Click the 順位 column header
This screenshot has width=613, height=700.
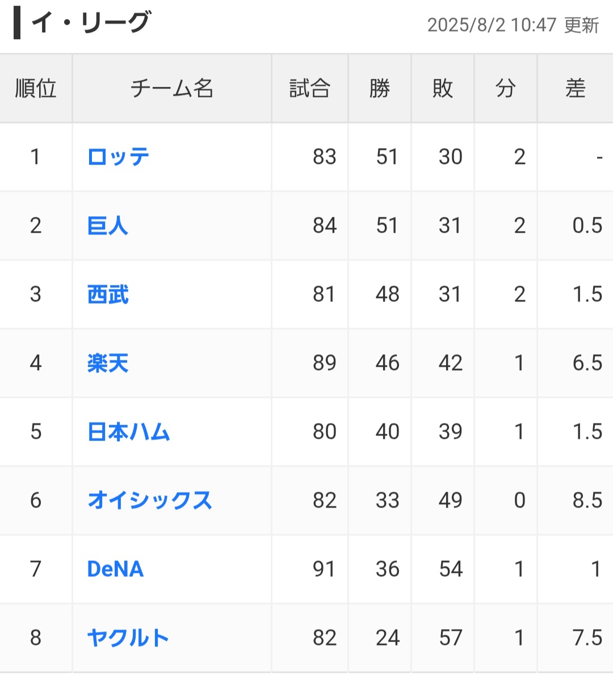[36, 89]
